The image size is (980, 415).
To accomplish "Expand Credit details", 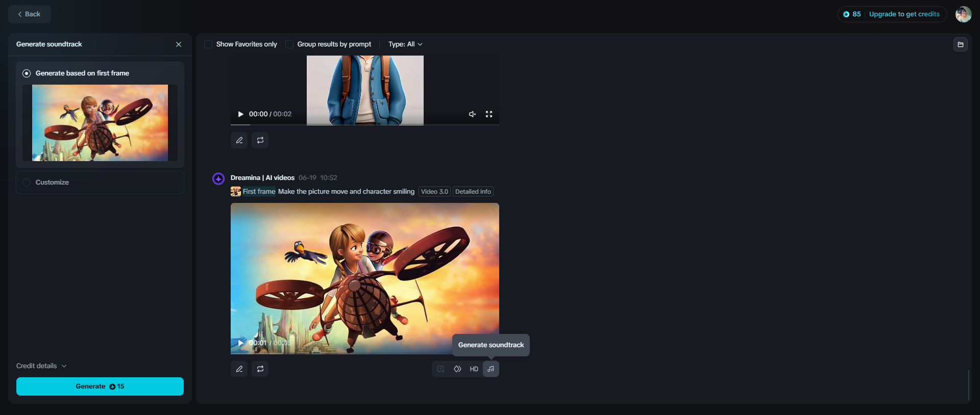I will point(41,366).
